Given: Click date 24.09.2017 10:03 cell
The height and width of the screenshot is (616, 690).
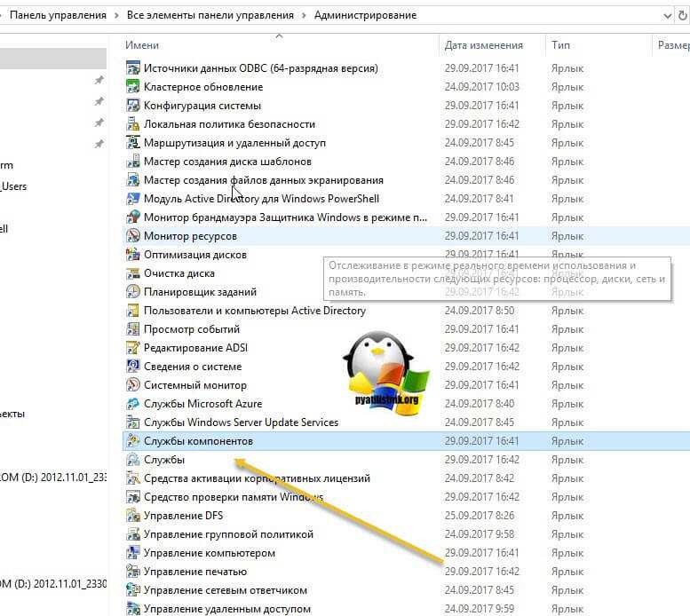Looking at the screenshot, I should point(482,87).
